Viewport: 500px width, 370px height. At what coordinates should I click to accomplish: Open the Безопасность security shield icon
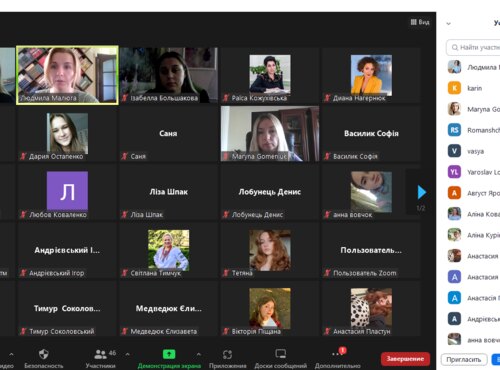point(44,354)
